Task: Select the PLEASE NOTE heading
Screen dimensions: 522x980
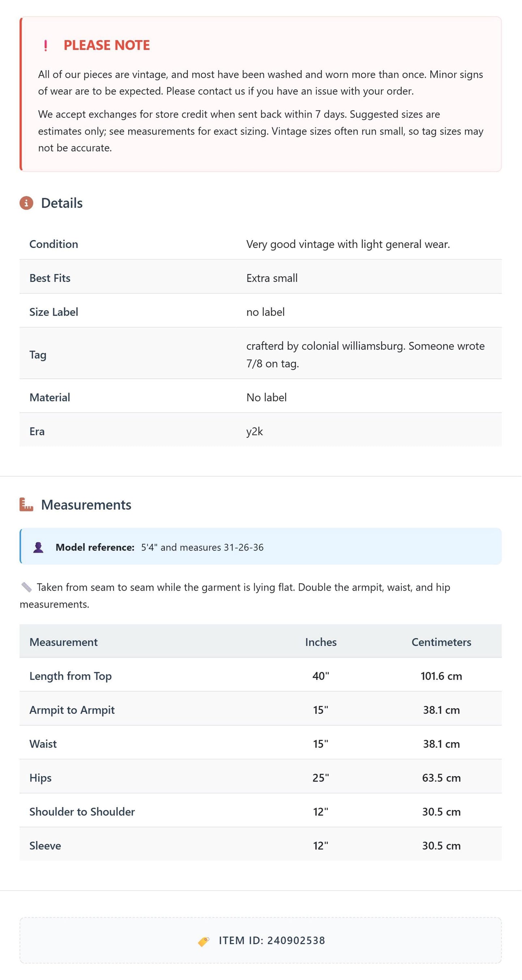Action: coord(107,45)
